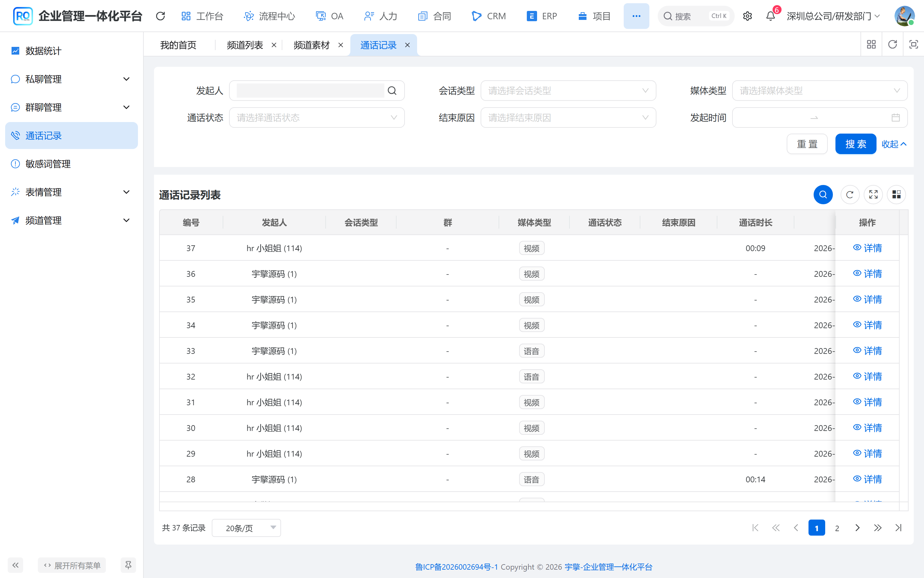Click the user avatar in the top-right corner
The width and height of the screenshot is (924, 578).
point(904,16)
